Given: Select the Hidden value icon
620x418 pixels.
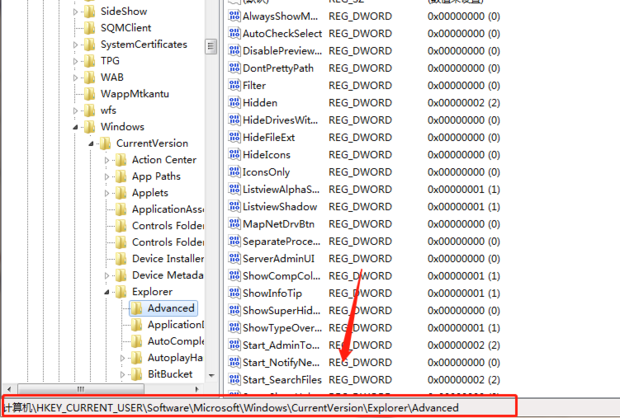Looking at the screenshot, I should pos(234,103).
